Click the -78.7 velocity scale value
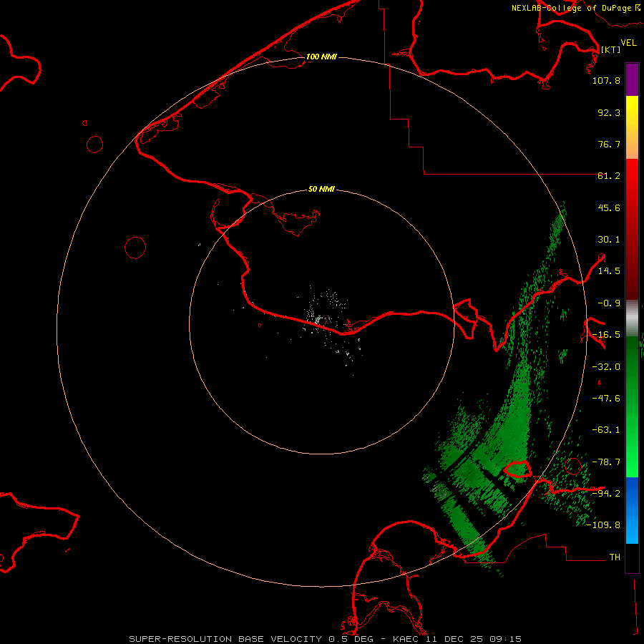This screenshot has width=644, height=644. [606, 462]
